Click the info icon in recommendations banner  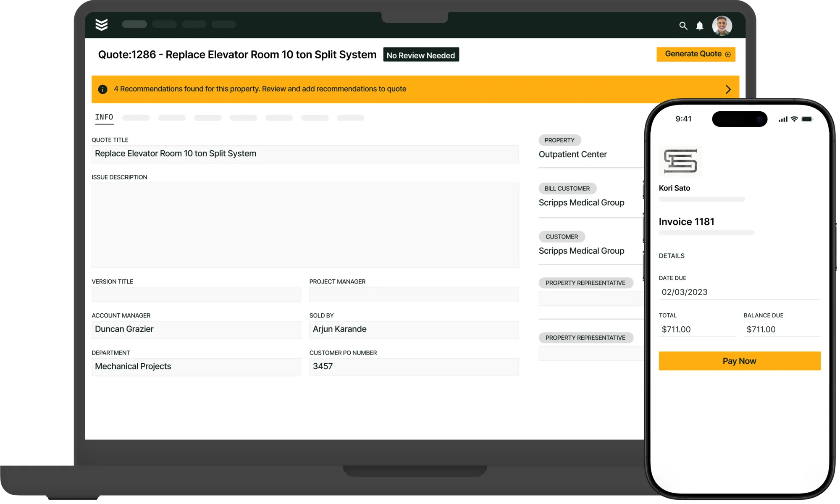point(102,89)
